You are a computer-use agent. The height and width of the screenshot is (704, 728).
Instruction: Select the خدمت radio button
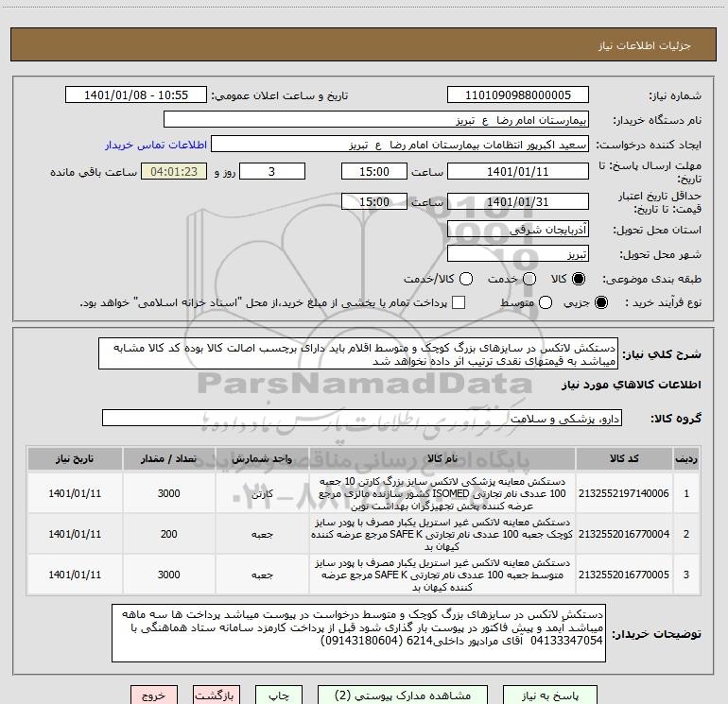[x=529, y=279]
